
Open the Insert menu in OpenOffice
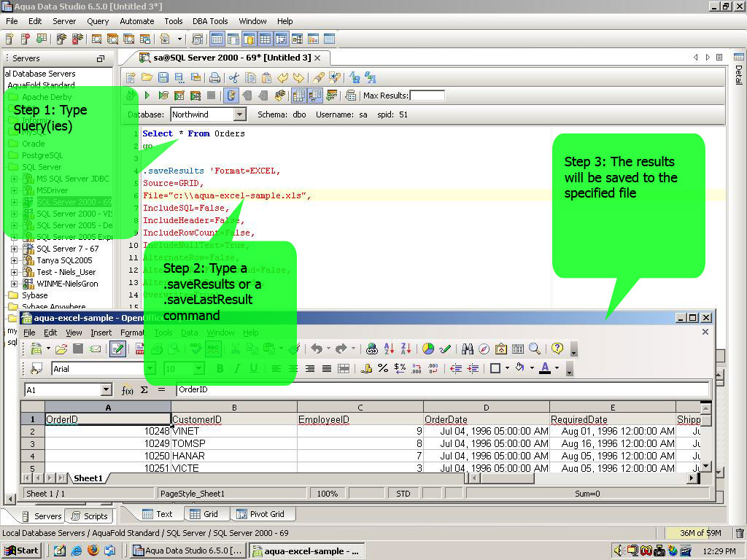click(x=101, y=332)
